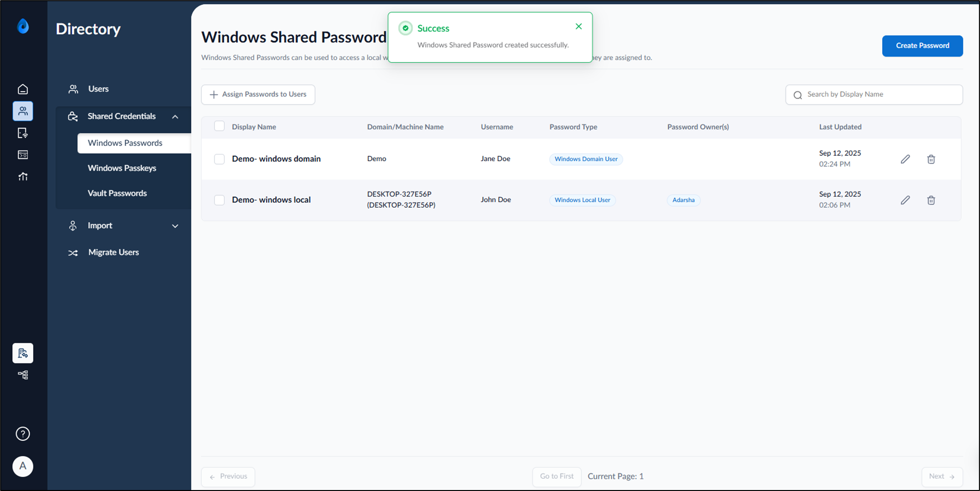Viewport: 980px width, 491px height.
Task: Click the Next page button
Action: [942, 477]
